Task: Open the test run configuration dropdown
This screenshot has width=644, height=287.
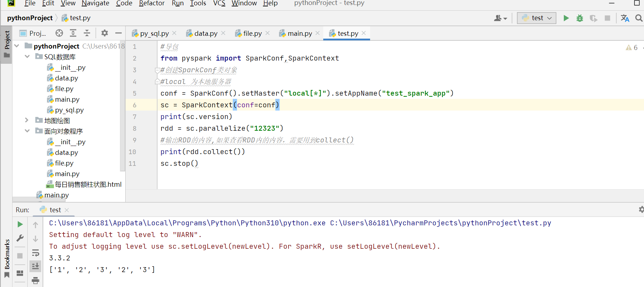Action: point(536,18)
